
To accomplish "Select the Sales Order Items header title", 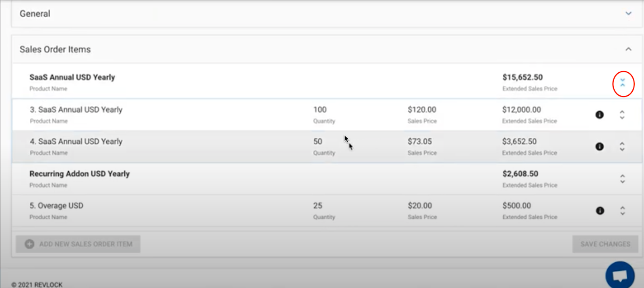I will pyautogui.click(x=55, y=49).
